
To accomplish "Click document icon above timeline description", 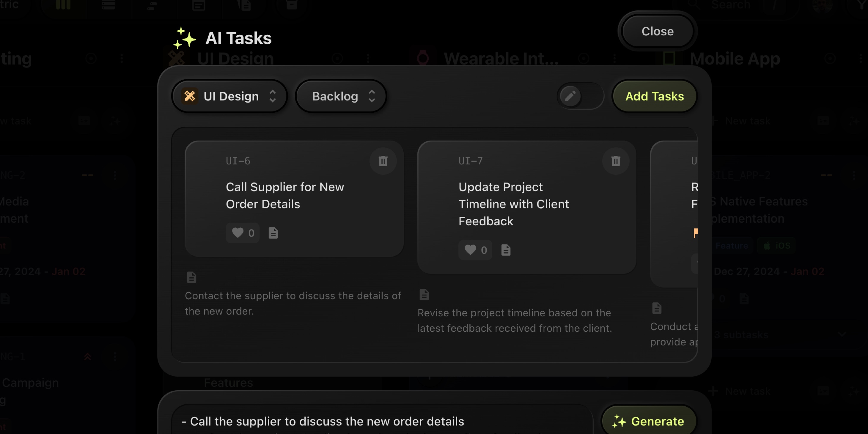I will [x=424, y=295].
